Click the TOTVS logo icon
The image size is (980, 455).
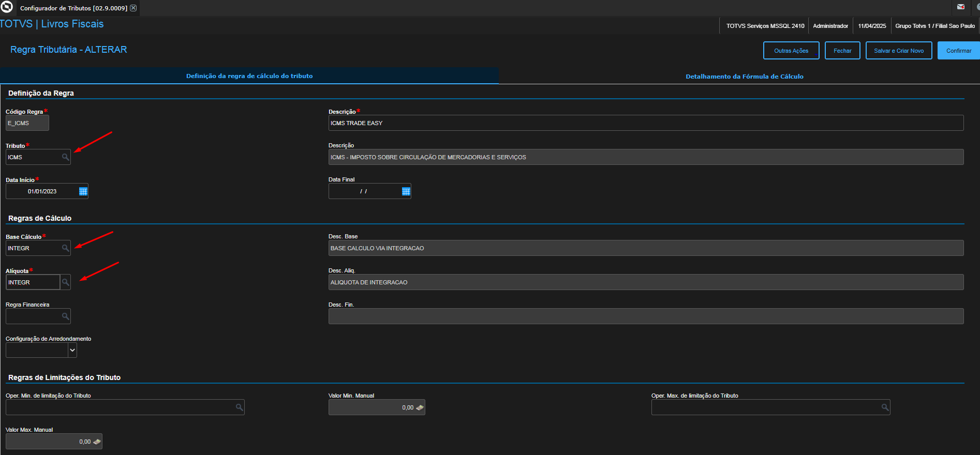[x=7, y=7]
